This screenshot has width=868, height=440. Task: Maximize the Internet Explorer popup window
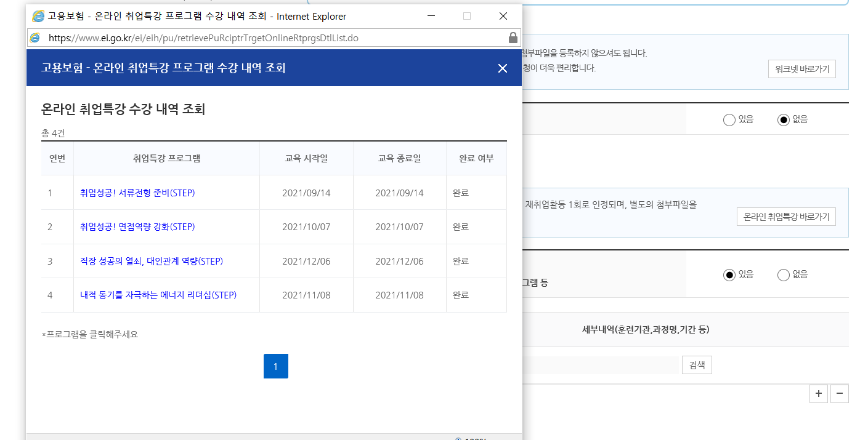(x=467, y=16)
